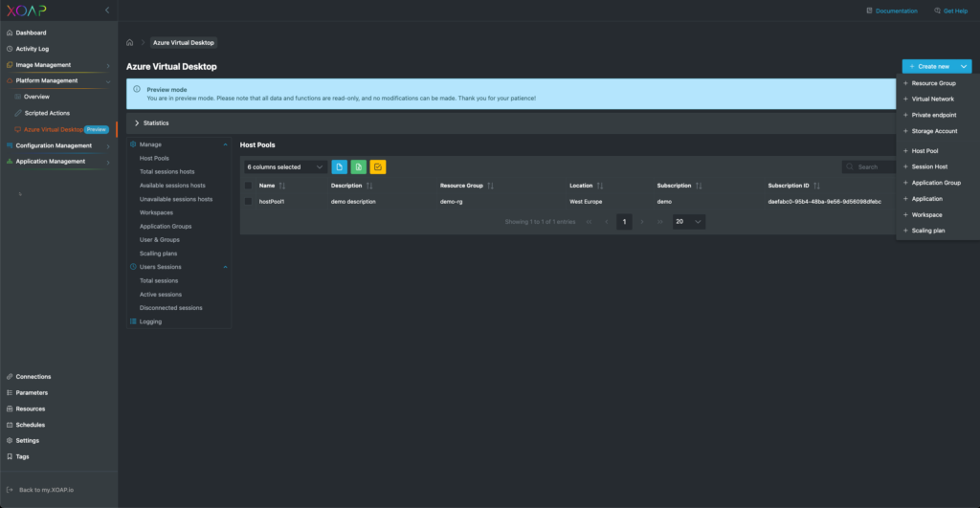
Task: Select Workspace in Create new menu
Action: (926, 215)
